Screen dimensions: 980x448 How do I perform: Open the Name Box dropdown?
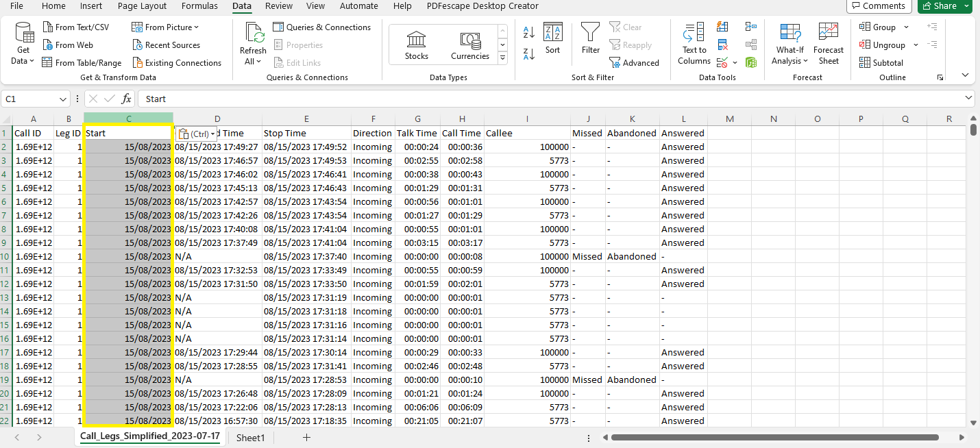pos(64,99)
